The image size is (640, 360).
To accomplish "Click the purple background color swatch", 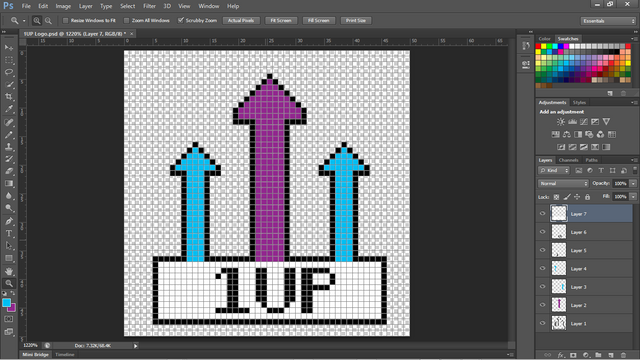I will [x=12, y=308].
